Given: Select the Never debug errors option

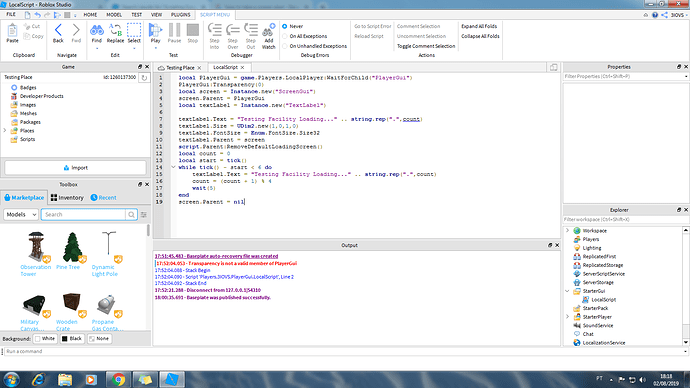Looking at the screenshot, I should click(285, 26).
